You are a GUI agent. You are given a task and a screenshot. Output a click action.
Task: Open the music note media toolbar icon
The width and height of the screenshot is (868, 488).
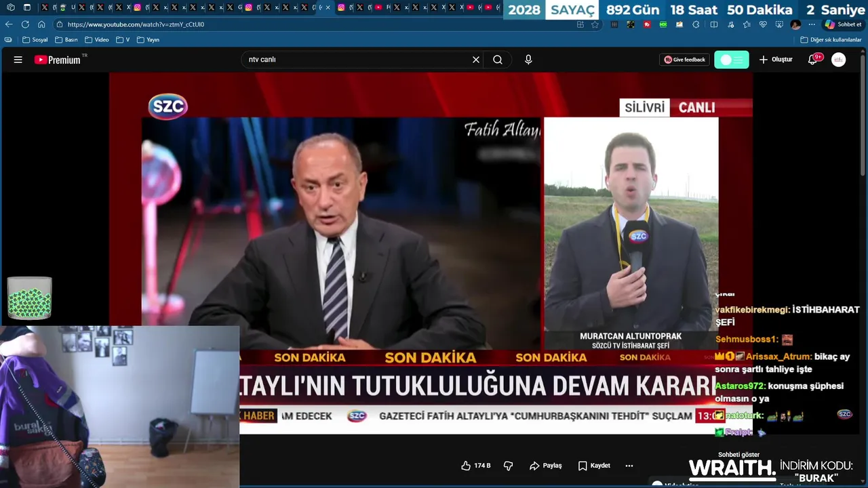coord(730,24)
